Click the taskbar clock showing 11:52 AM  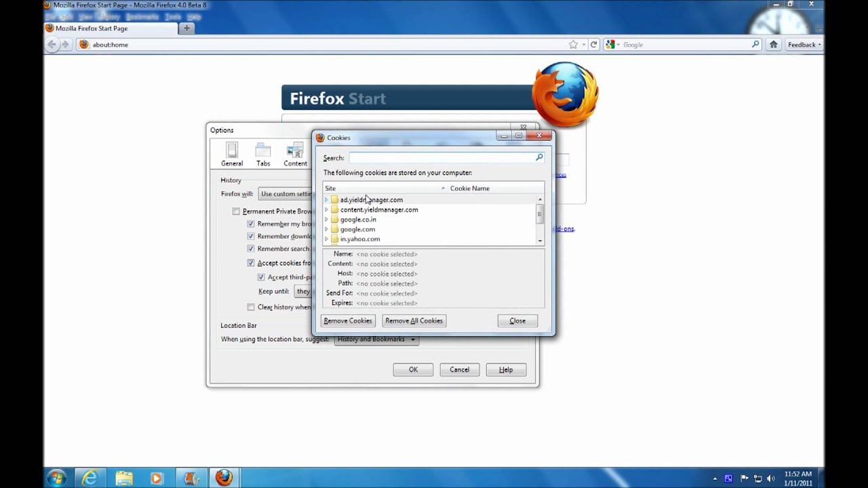pos(797,479)
